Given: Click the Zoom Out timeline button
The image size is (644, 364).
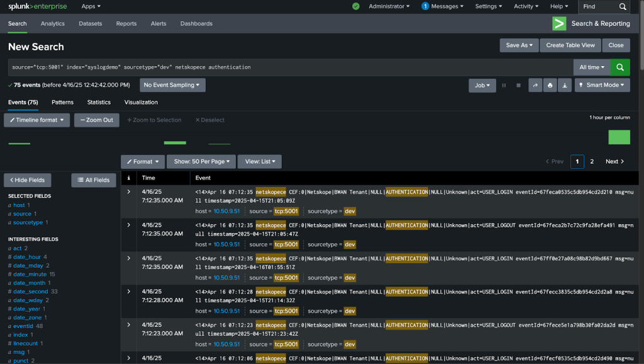Looking at the screenshot, I should pos(96,120).
